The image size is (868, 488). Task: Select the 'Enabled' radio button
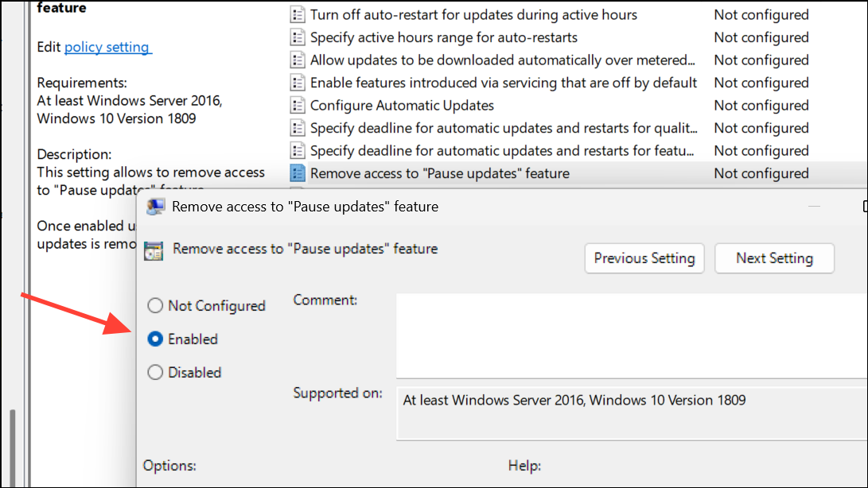coord(155,339)
